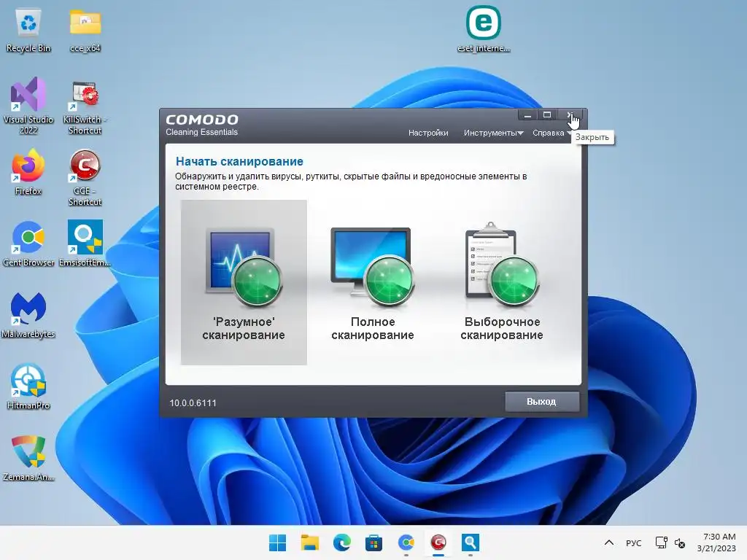Viewport: 747px width, 560px height.
Task: Click the РУС language indicator
Action: [634, 542]
